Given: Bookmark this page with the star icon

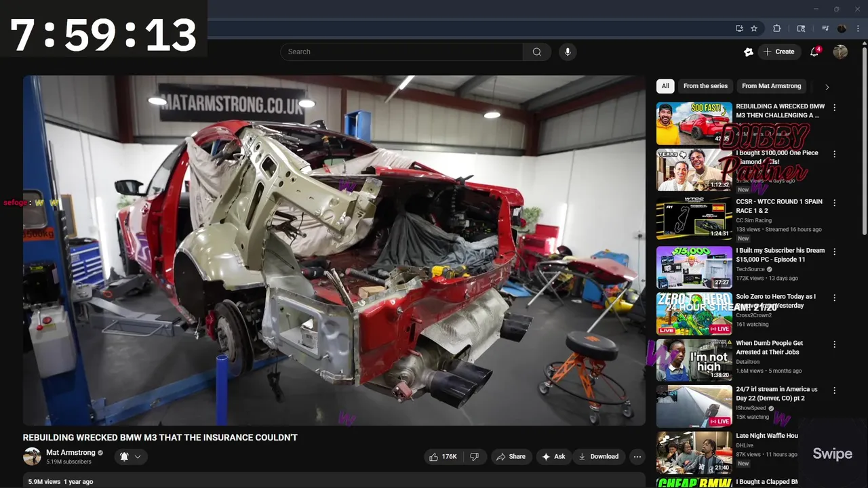Looking at the screenshot, I should (x=754, y=28).
